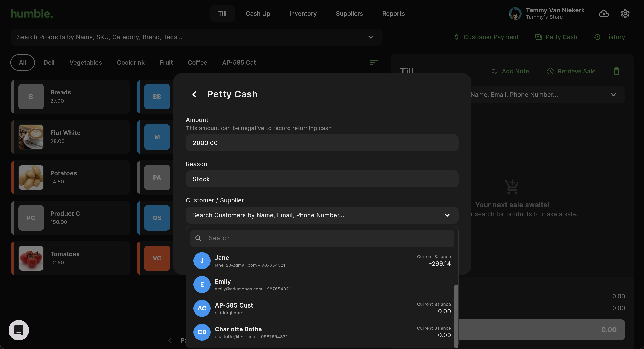Click the product search bar
Image resolution: width=644 pixels, height=349 pixels.
[196, 37]
